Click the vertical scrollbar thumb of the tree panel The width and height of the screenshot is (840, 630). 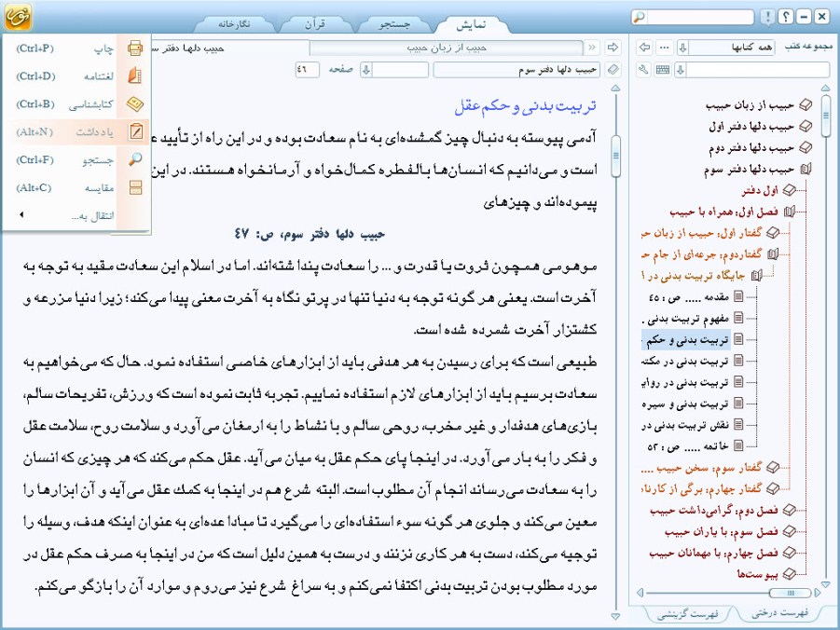(825, 116)
